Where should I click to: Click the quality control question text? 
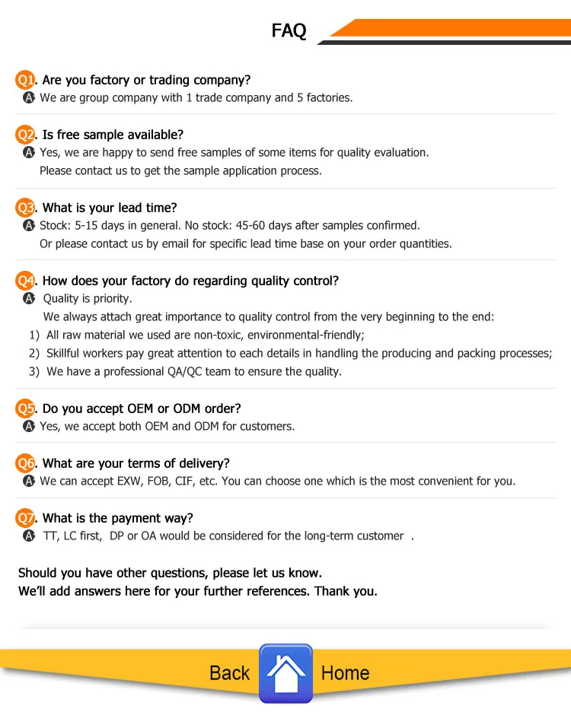[190, 281]
